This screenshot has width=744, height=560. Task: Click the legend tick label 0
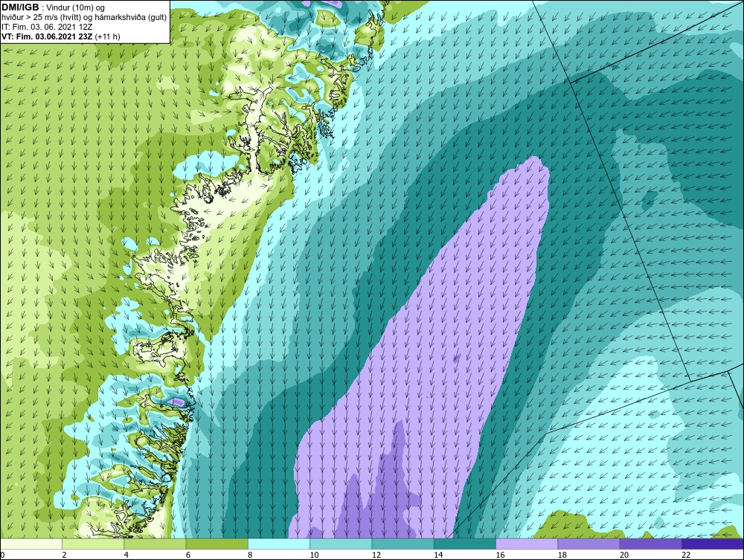click(2, 555)
